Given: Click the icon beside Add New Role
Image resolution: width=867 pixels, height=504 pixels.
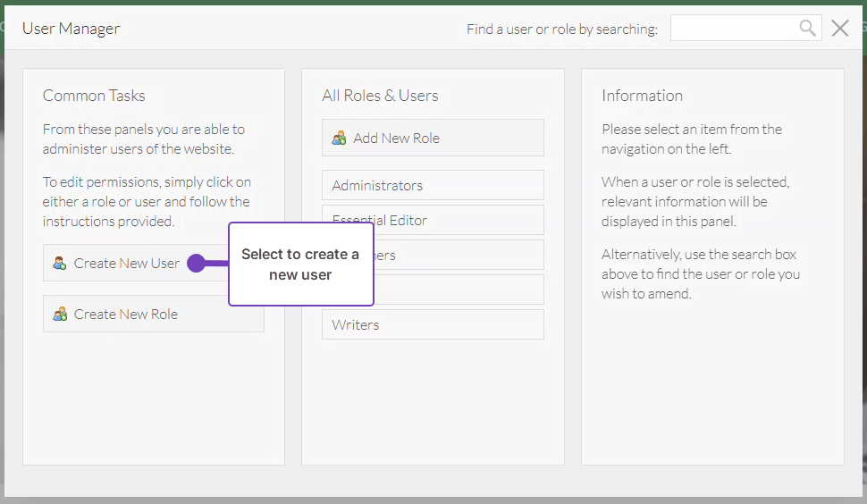Looking at the screenshot, I should (339, 139).
